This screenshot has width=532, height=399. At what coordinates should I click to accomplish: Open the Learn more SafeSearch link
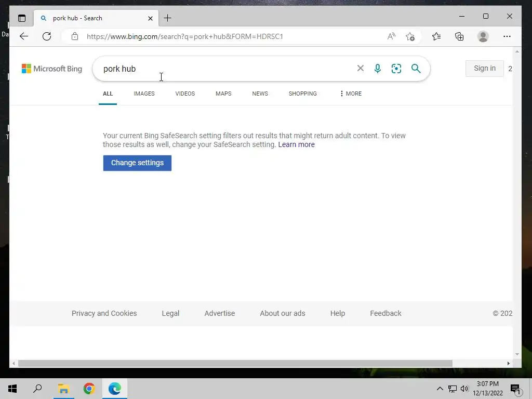(x=296, y=144)
